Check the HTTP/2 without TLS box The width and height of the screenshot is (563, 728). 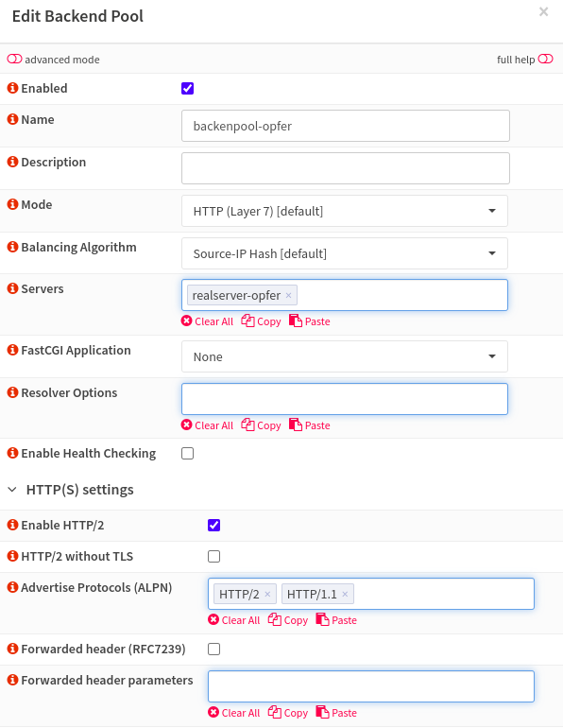point(213,556)
